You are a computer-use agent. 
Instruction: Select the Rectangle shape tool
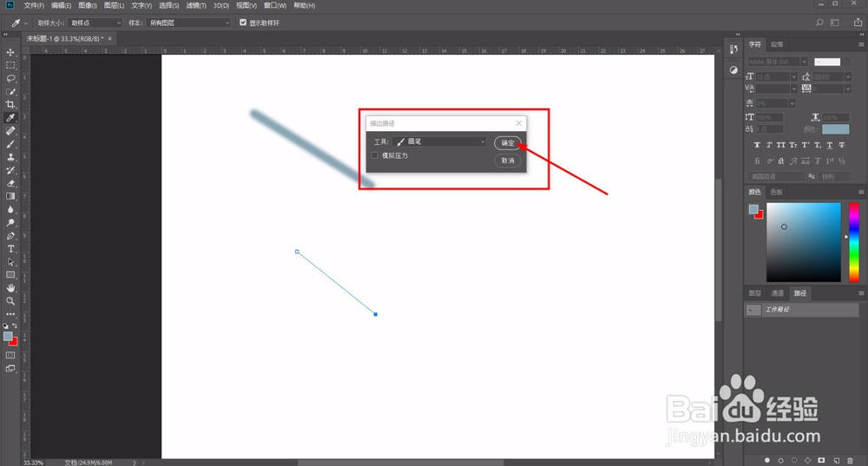pos(10,275)
